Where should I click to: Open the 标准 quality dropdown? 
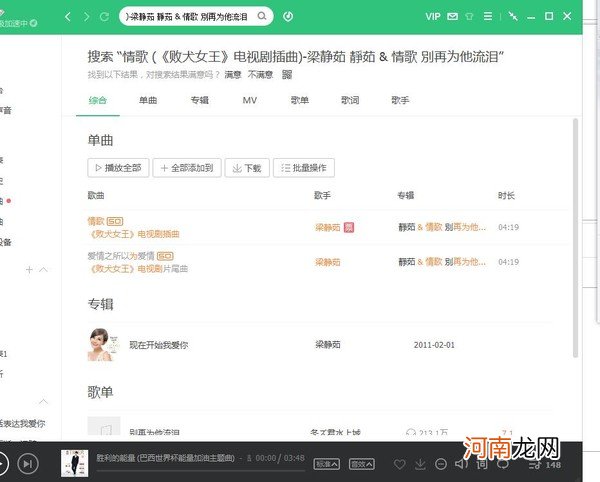[326, 464]
